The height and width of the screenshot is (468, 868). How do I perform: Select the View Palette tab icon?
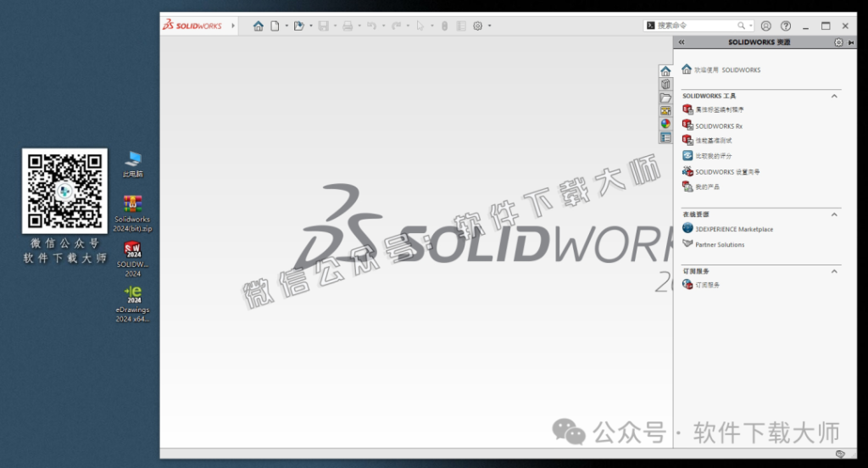point(665,111)
